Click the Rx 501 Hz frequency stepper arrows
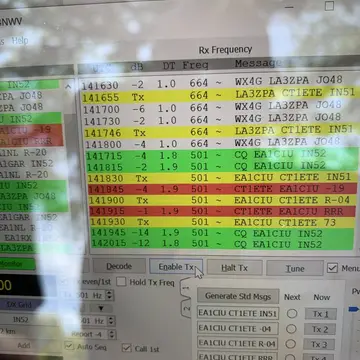Image resolution: width=360 pixels, height=360 pixels. pyautogui.click(x=111, y=321)
